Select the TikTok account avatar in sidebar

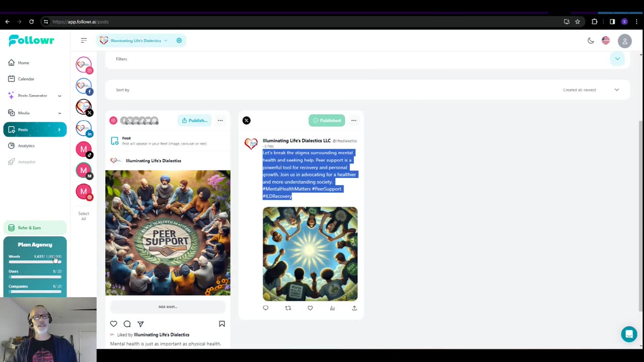[x=84, y=149]
